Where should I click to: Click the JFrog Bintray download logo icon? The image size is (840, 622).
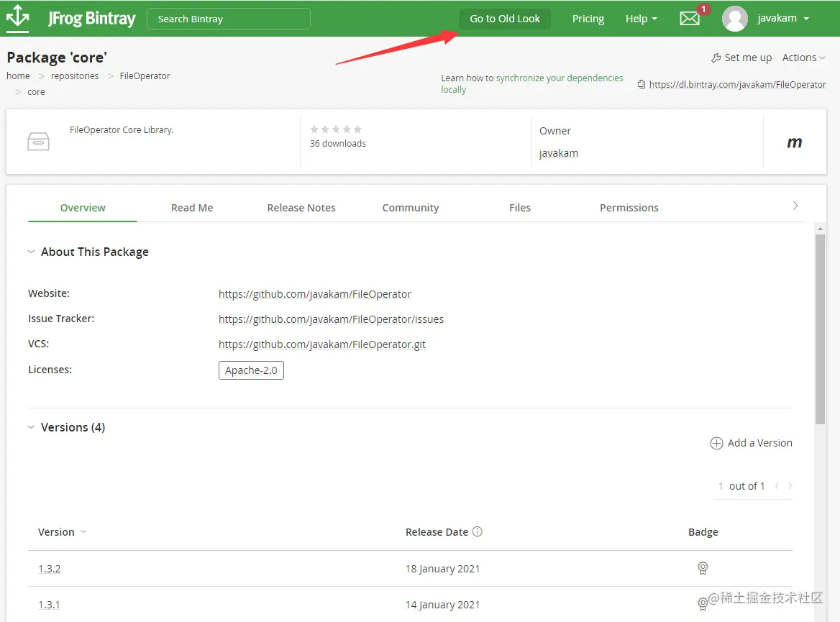tap(18, 18)
